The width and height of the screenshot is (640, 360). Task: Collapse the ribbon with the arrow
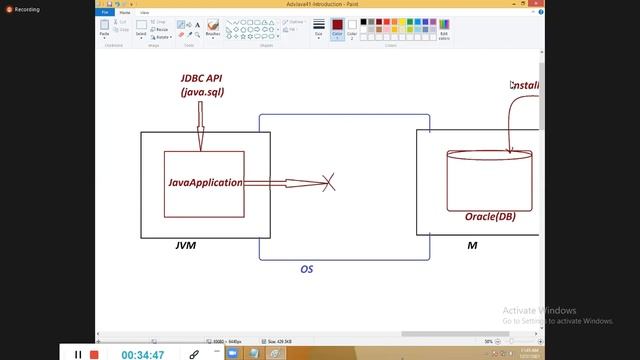[x=533, y=12]
